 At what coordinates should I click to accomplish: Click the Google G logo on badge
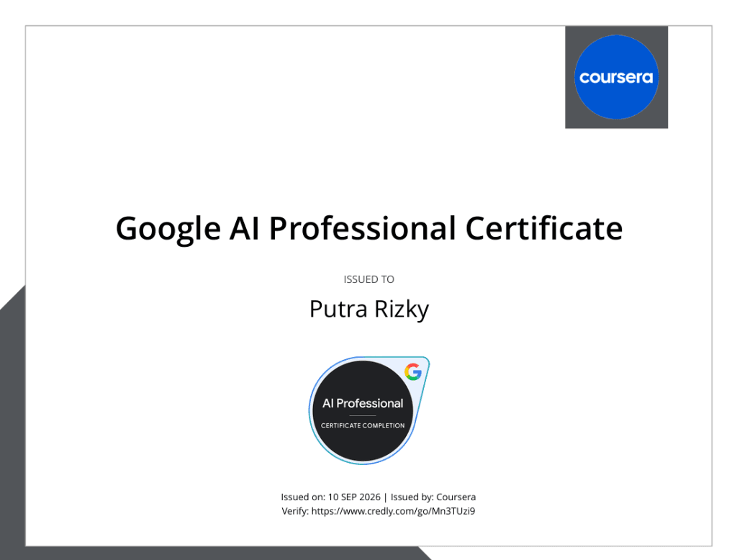point(413,372)
